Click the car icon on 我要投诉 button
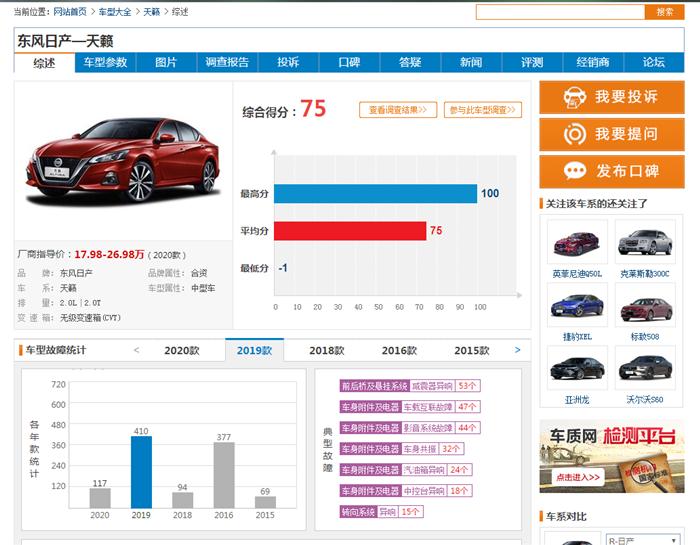 574,97
